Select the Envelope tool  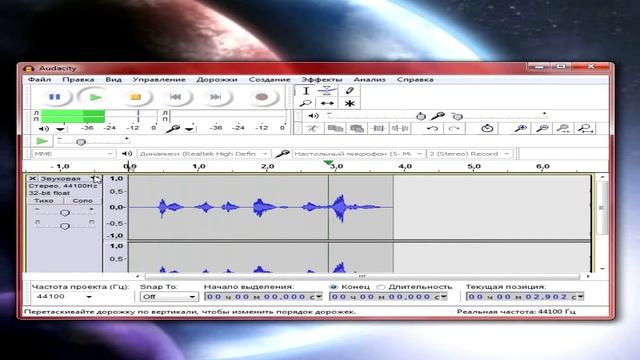[327, 91]
